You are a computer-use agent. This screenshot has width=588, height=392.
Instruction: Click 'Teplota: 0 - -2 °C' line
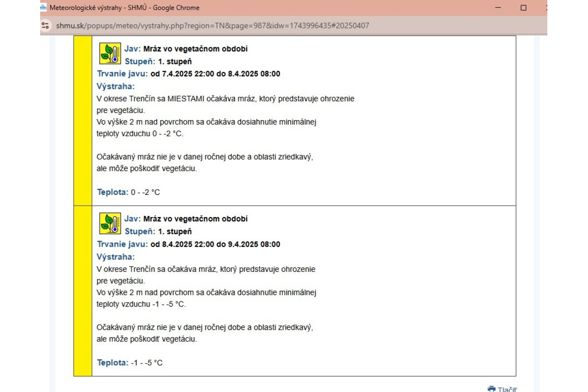(x=128, y=192)
